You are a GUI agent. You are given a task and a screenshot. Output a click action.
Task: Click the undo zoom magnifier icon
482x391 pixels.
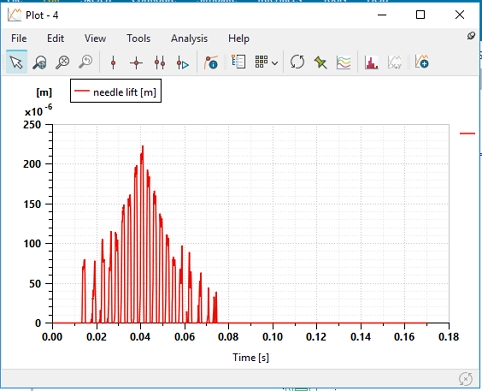(86, 62)
